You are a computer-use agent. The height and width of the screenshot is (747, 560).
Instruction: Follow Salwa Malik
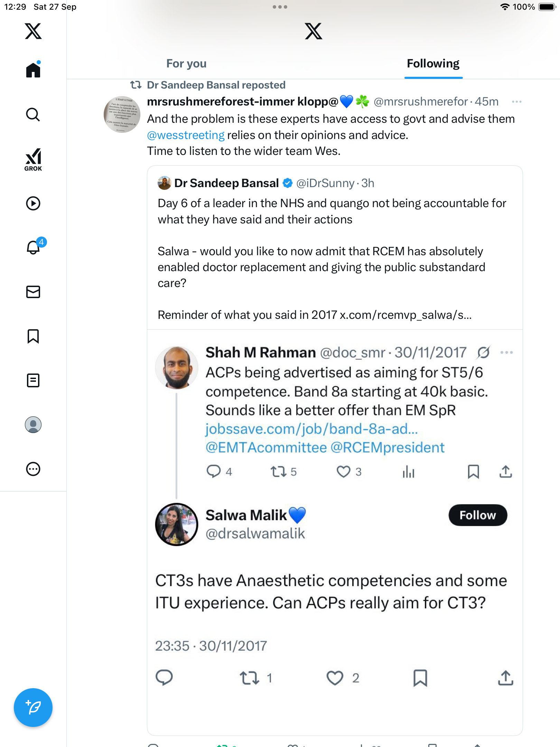[477, 515]
